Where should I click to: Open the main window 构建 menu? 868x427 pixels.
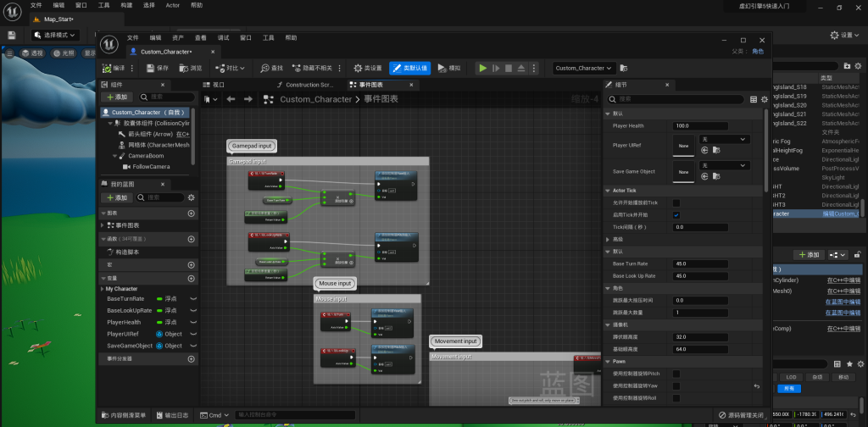tap(126, 5)
